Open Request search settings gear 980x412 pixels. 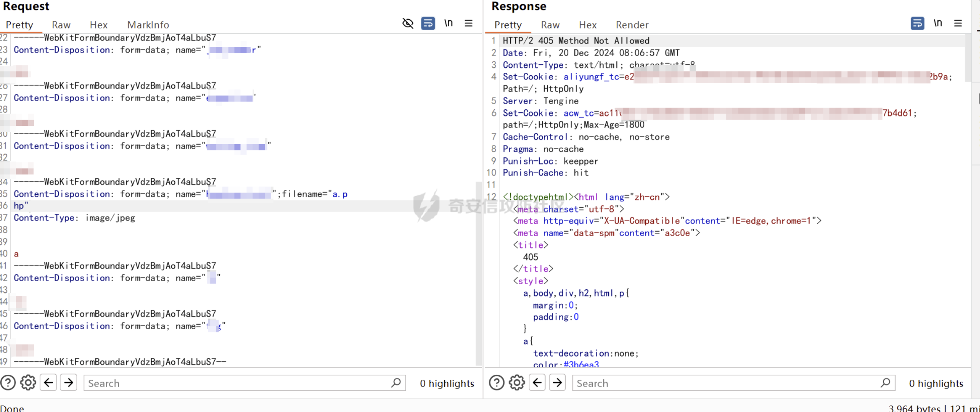28,383
